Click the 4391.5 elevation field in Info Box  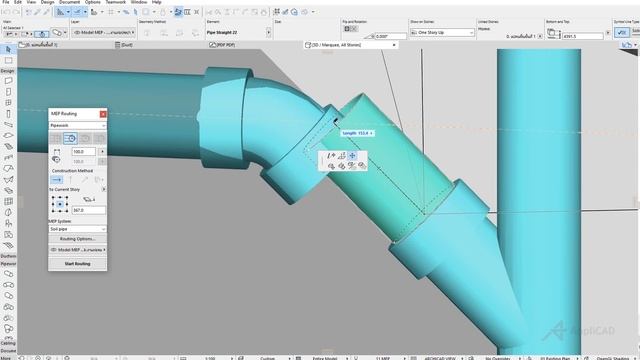tap(582, 36)
